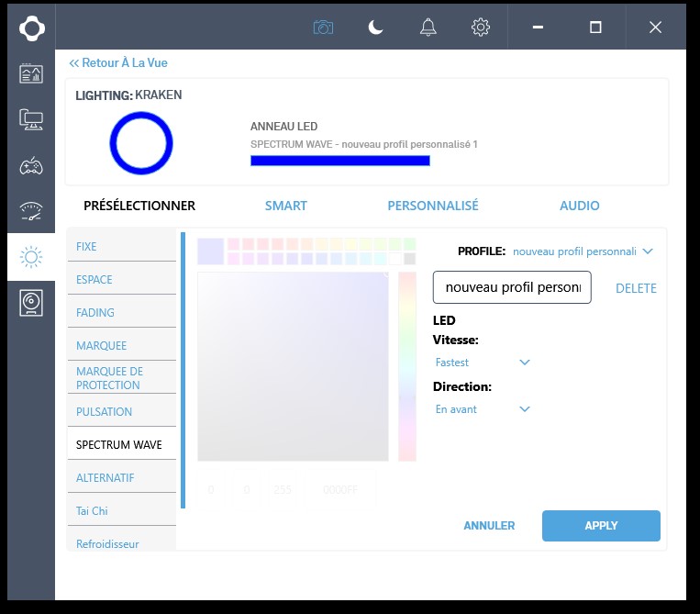Open the PC monitoring sidebar icon
This screenshot has height=614, width=700.
31,119
